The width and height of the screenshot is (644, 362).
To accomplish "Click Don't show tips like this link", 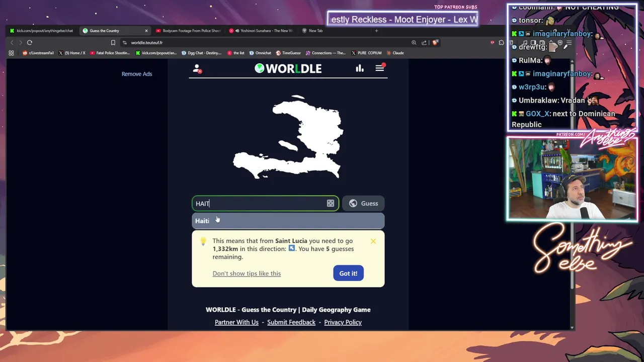I will coord(247,273).
